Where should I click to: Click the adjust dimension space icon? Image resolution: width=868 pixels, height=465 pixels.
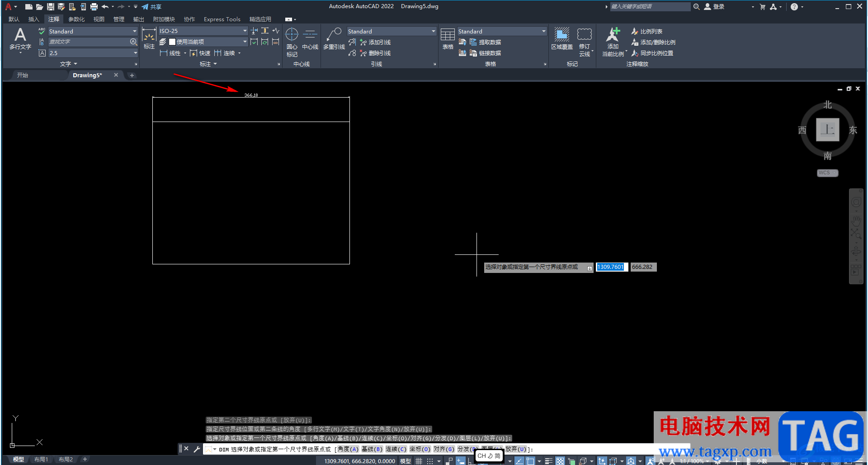point(265,31)
